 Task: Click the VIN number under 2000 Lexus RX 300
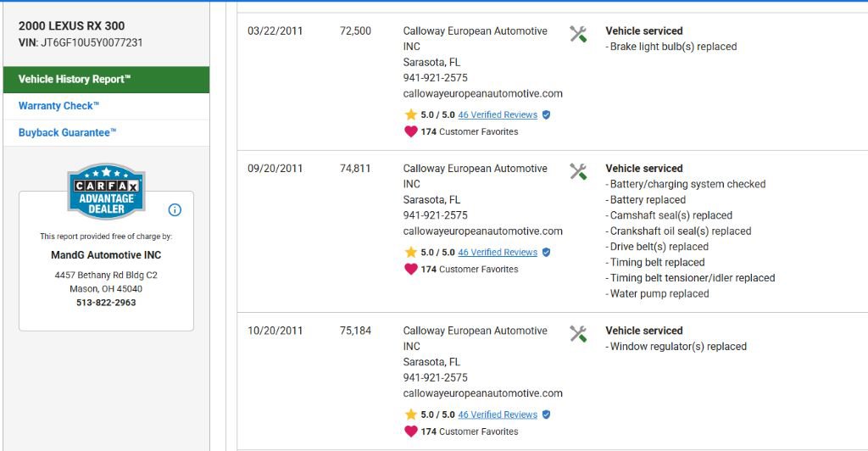point(92,42)
